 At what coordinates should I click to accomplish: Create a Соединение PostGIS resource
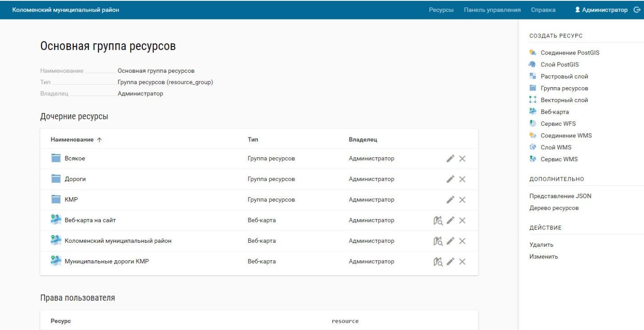tap(570, 53)
